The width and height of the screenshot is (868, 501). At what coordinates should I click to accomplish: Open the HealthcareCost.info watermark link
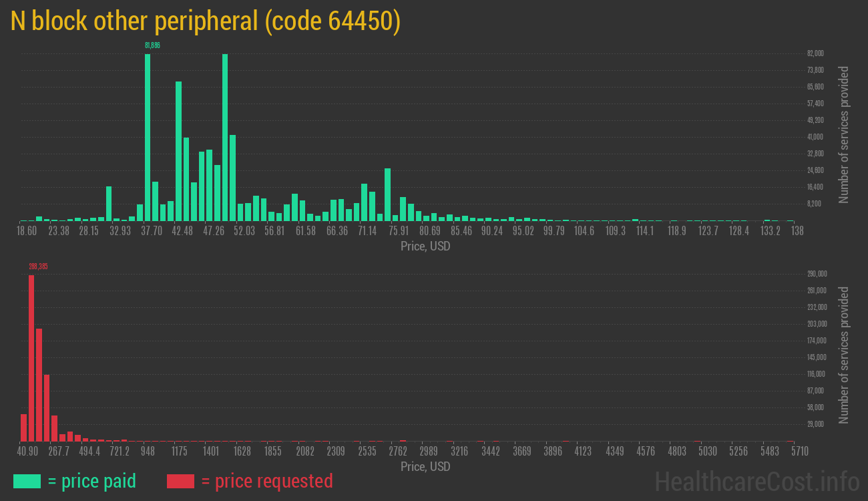(x=756, y=481)
